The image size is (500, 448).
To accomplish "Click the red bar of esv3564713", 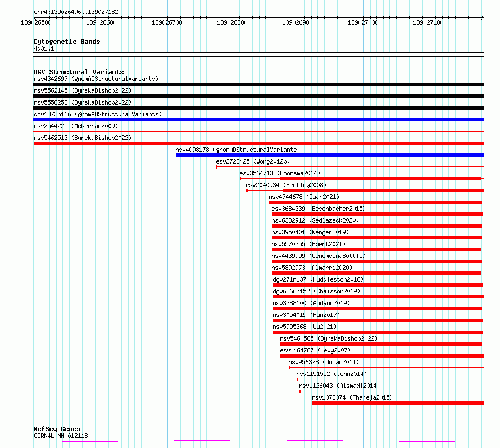I will click(380, 179).
